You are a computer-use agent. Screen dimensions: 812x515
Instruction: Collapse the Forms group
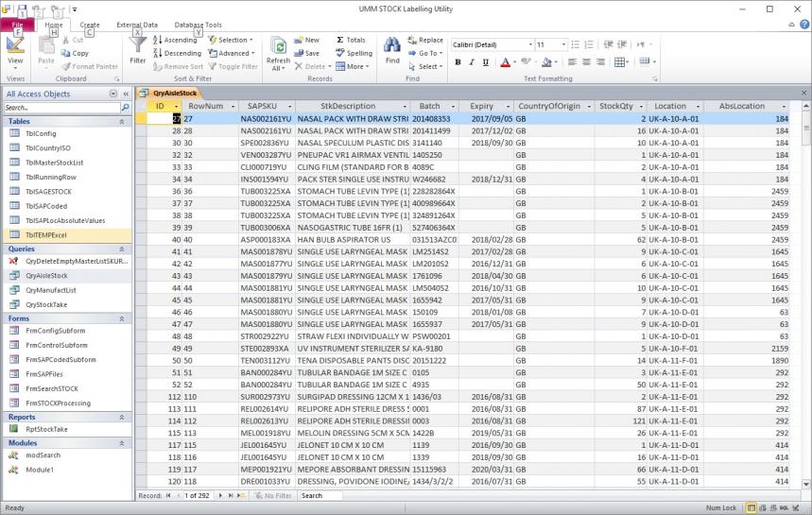pyautogui.click(x=122, y=318)
